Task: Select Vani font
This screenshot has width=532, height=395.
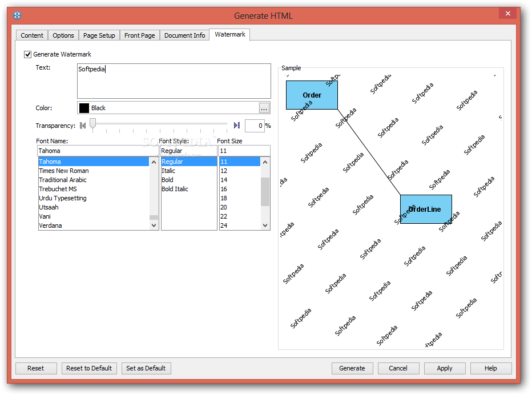Action: (94, 216)
